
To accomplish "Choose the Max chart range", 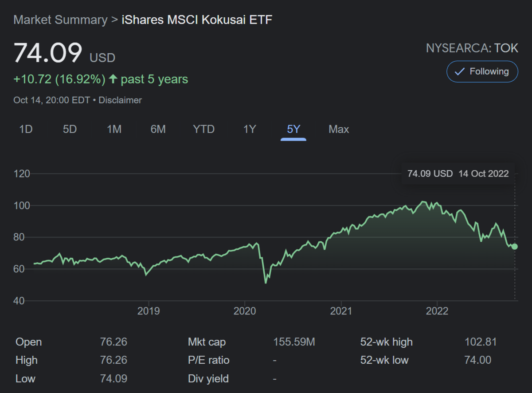I will coord(339,130).
